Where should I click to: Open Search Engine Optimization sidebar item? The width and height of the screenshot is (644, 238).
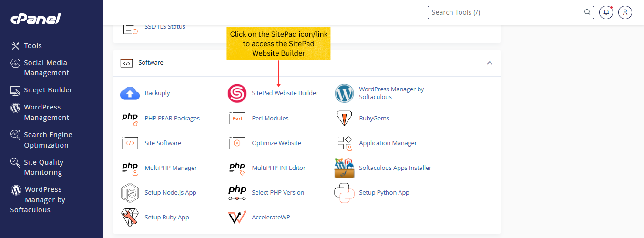pyautogui.click(x=48, y=140)
